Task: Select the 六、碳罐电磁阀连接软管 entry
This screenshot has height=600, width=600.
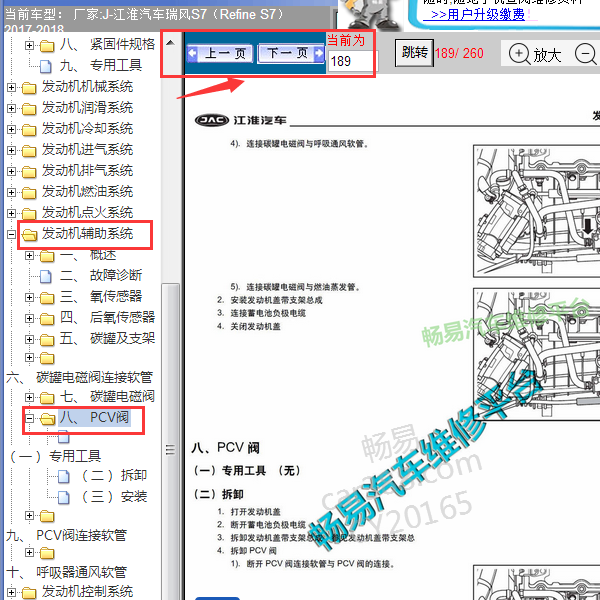Action: [x=80, y=377]
